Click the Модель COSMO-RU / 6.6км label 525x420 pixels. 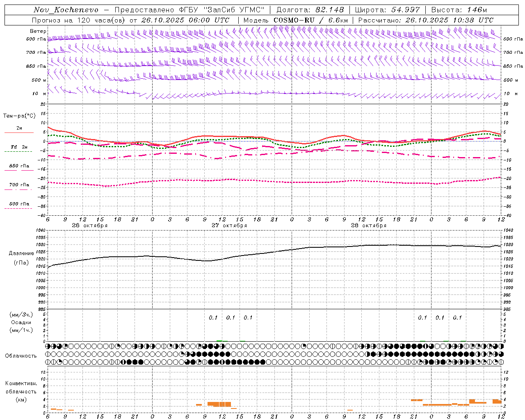tap(295, 20)
